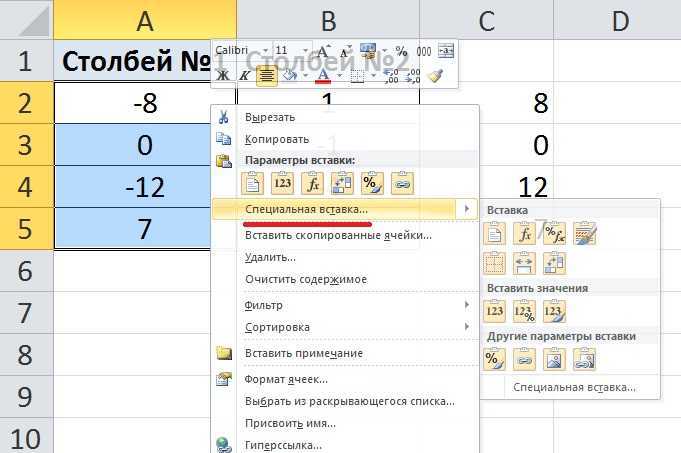Select Keep Source Formatting icon in submenu
The height and width of the screenshot is (453, 681).
coord(584,233)
